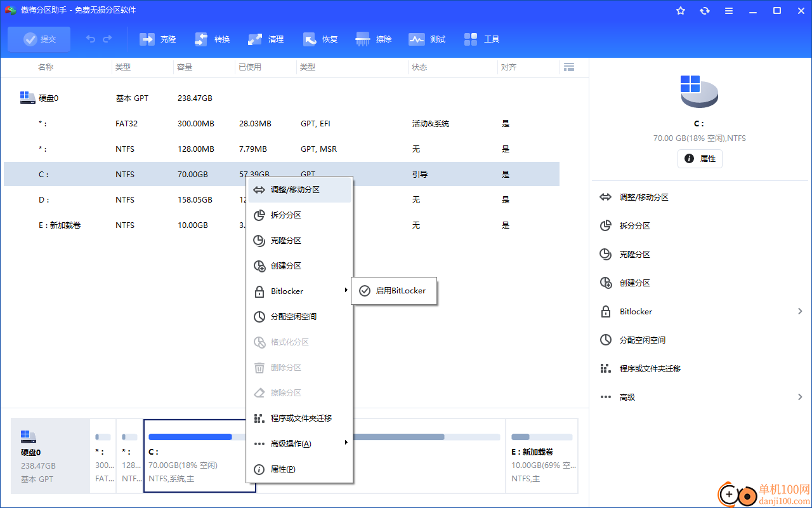Click the 300MB FAT partition block in disk map
Viewport: 812px width, 508px height.
tap(103, 455)
